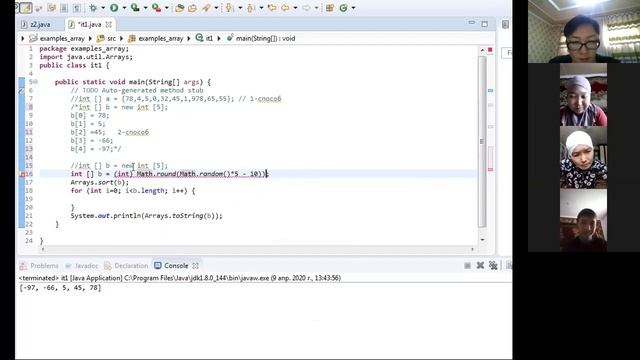This screenshot has width=640, height=360.
Task: Click editor scrollbar down arrow
Action: pos(482,240)
